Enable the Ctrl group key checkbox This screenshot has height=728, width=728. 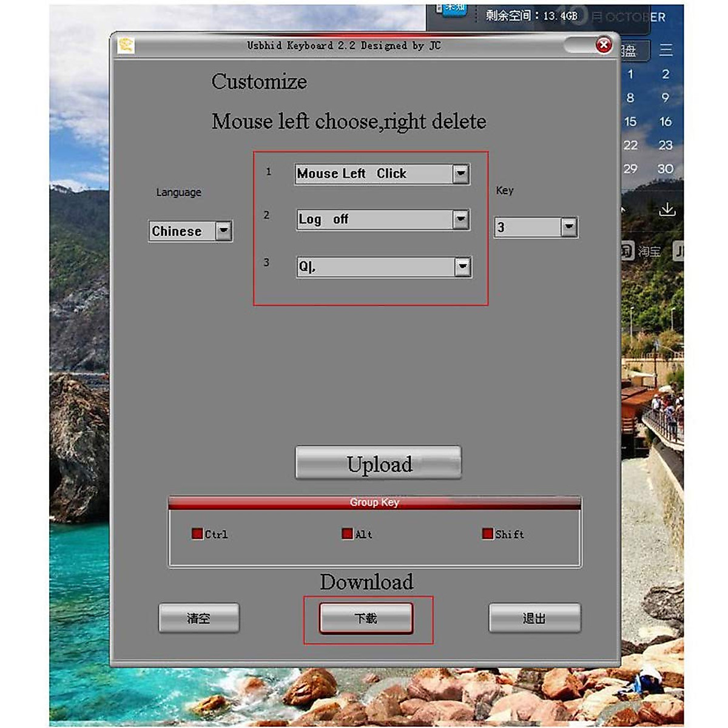point(197,534)
